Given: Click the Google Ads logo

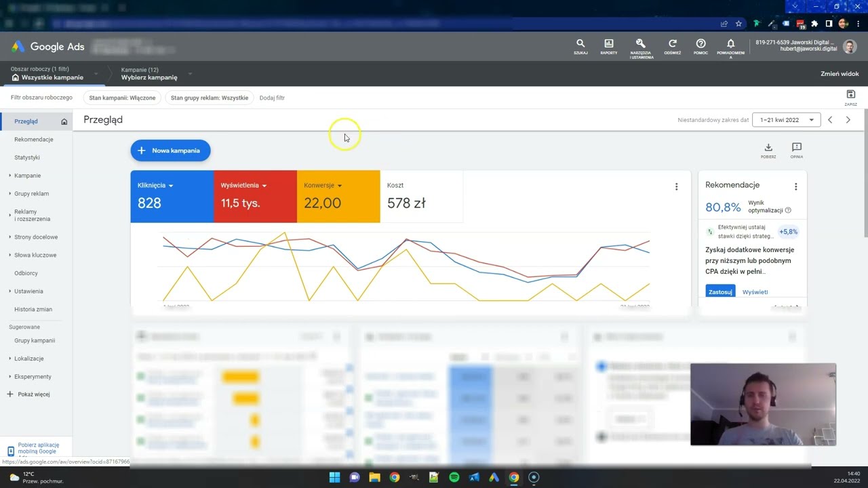Looking at the screenshot, I should (x=48, y=47).
